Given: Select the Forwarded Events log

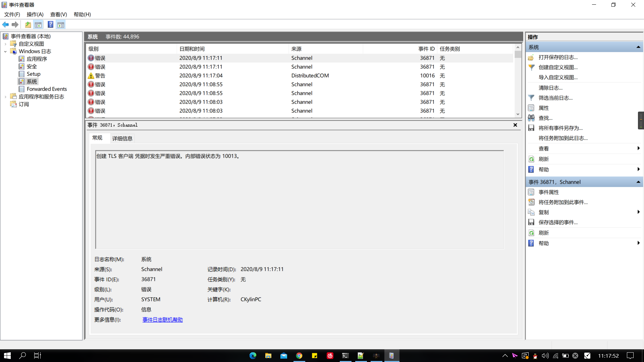Looking at the screenshot, I should coord(47,89).
